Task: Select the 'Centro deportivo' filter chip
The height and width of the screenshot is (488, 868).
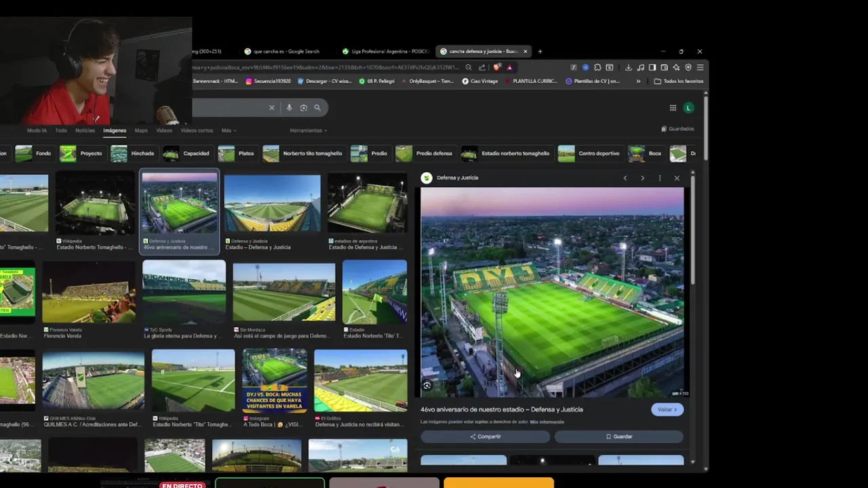Action: 589,153
